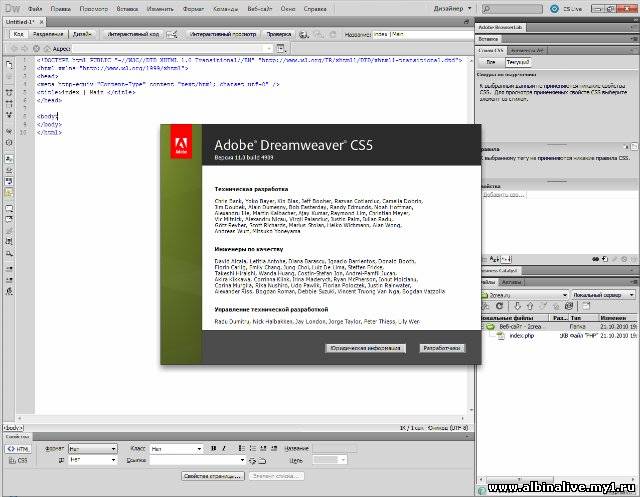Screen dimensions: 640x497
Task: Open the Класс dropdown in Properties
Action: pos(176,449)
